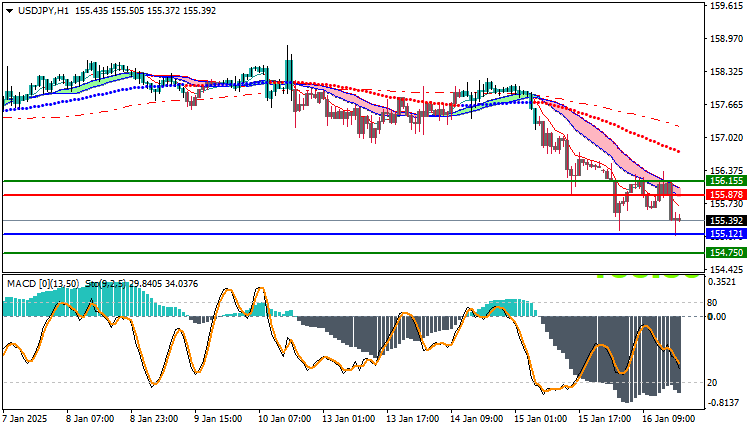Click the indicator level 20 label

click(712, 383)
